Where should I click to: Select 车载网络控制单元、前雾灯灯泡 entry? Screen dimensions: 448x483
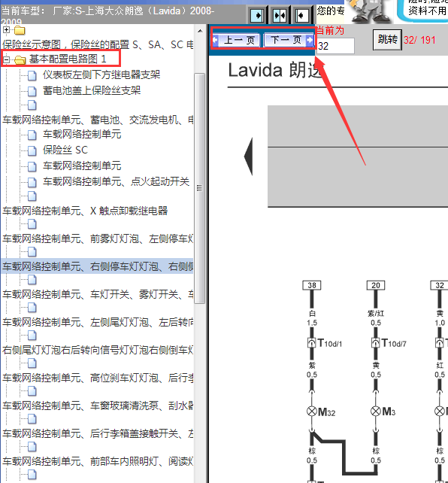click(98, 238)
